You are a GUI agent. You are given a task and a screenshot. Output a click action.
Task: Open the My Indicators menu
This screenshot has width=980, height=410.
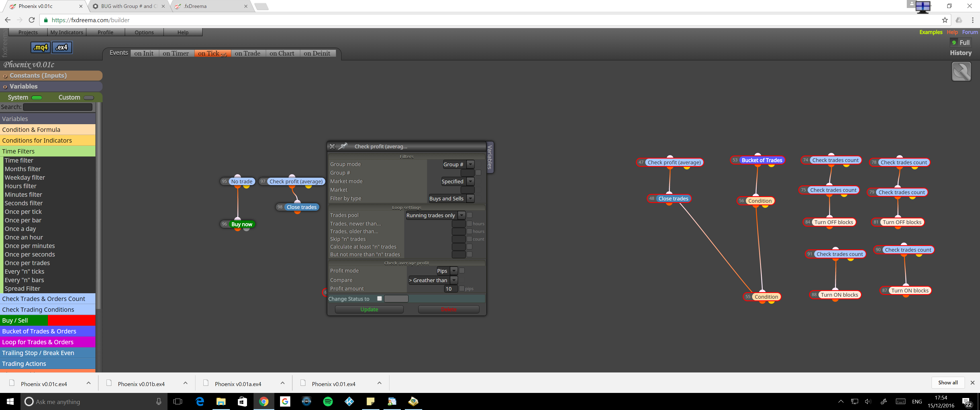(x=67, y=32)
